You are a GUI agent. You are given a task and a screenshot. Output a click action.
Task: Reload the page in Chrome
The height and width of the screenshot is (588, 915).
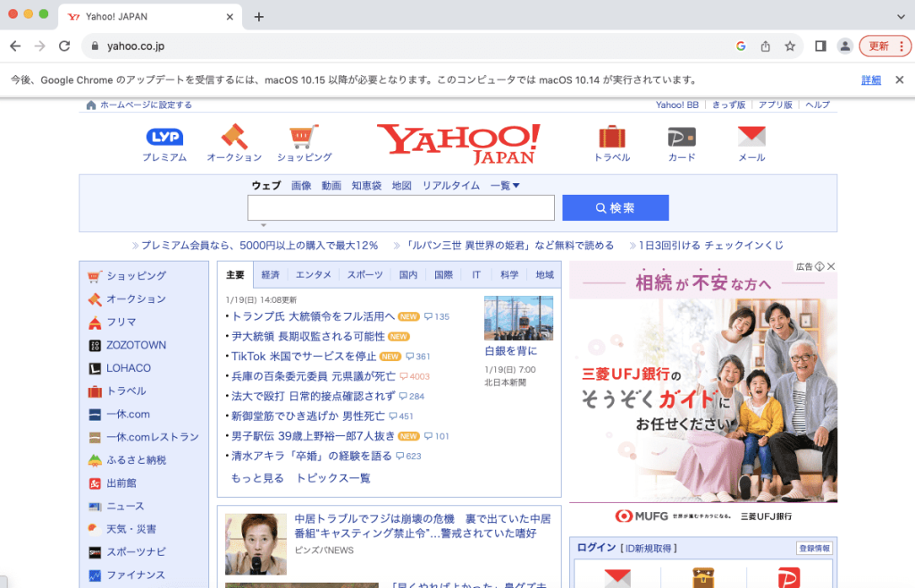pyautogui.click(x=64, y=46)
